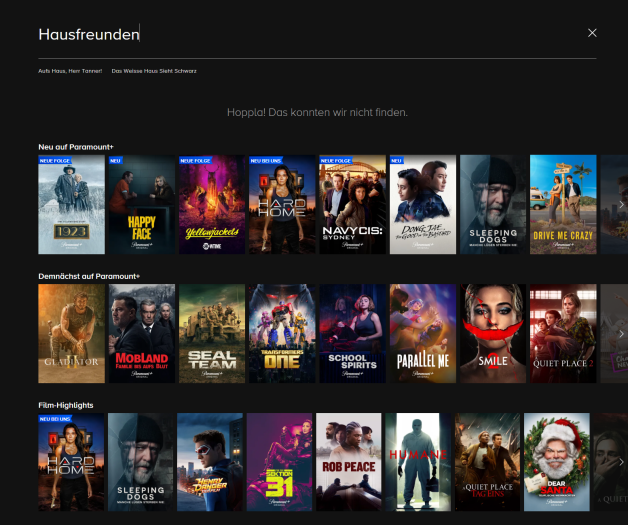Open Sleeping Dogs in Neu auf Paramount+ row
This screenshot has height=525, width=628.
click(493, 205)
